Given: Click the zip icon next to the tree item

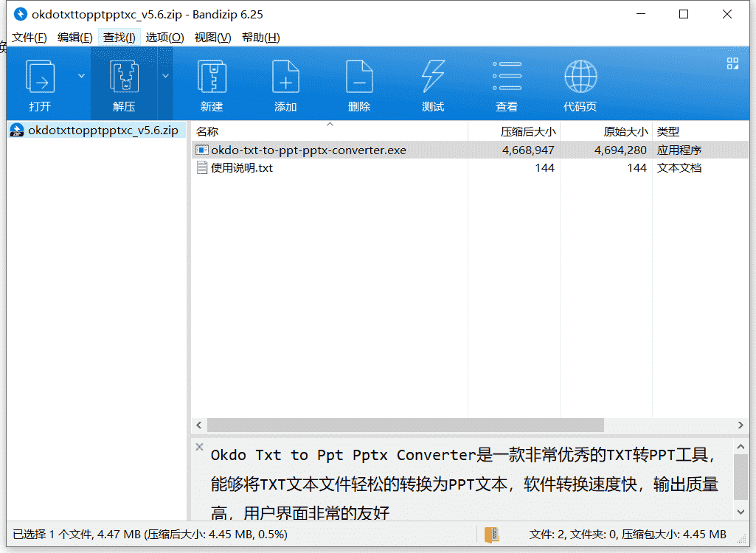Looking at the screenshot, I should pyautogui.click(x=17, y=131).
